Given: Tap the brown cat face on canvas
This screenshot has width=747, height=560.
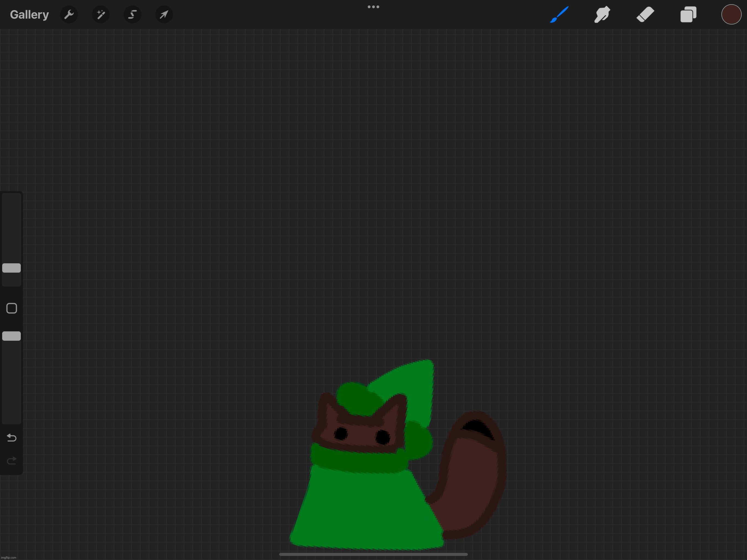Looking at the screenshot, I should coord(361,434).
